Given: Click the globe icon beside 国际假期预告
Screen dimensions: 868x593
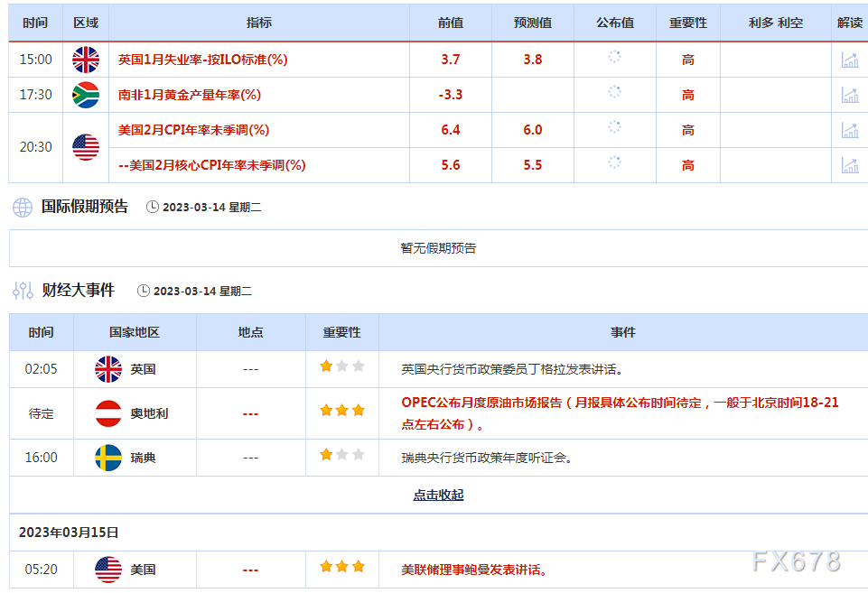Looking at the screenshot, I should click(20, 208).
